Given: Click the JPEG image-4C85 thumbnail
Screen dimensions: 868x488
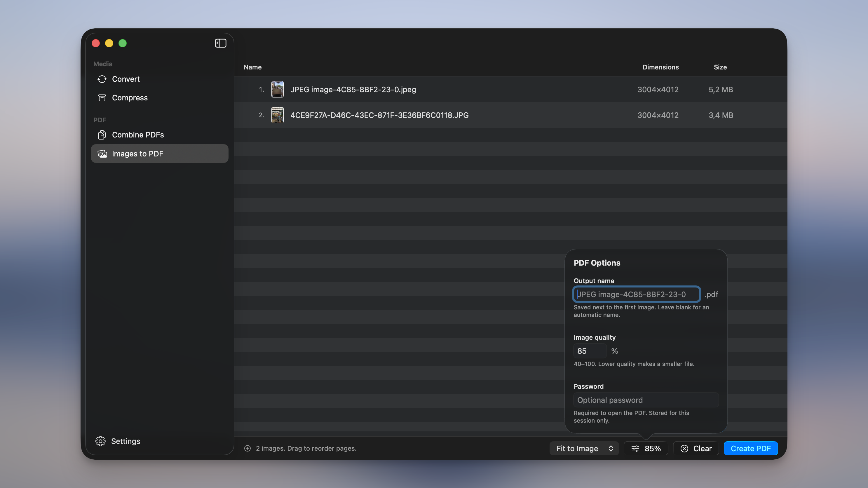Looking at the screenshot, I should coord(277,89).
